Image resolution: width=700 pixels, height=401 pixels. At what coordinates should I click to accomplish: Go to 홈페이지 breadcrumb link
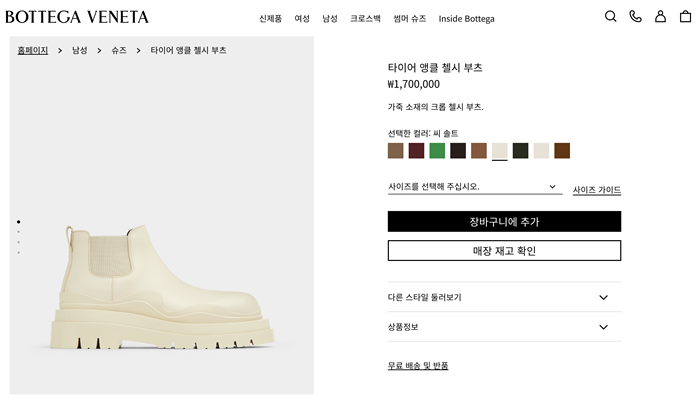[x=33, y=50]
